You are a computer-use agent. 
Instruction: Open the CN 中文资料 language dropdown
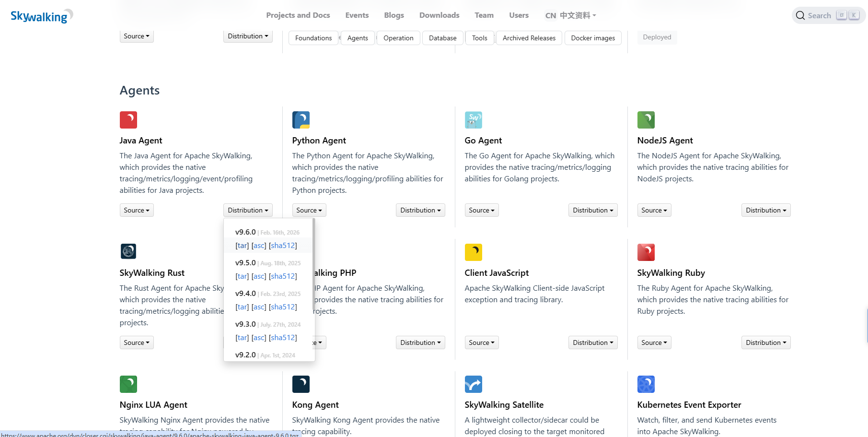pyautogui.click(x=570, y=15)
